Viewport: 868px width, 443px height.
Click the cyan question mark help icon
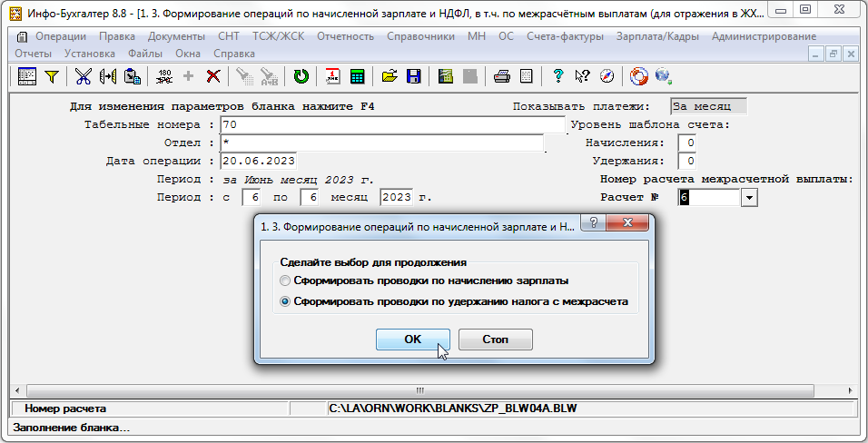click(x=558, y=76)
